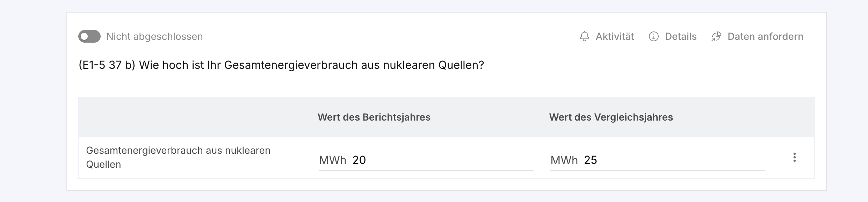Click the info circle icon beside Details

click(x=654, y=36)
